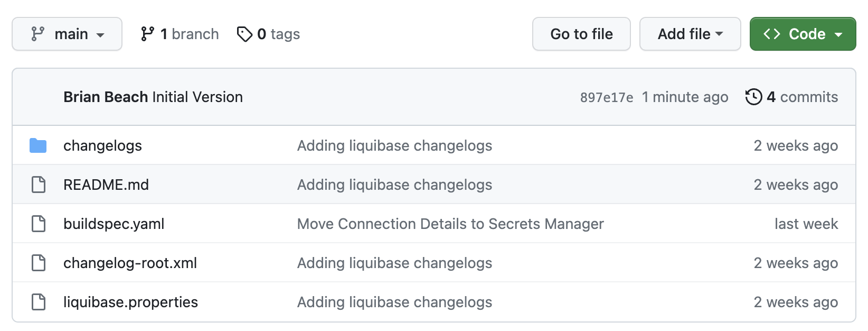The image size is (868, 331).
Task: Open the Initial Version commit message
Action: [197, 97]
